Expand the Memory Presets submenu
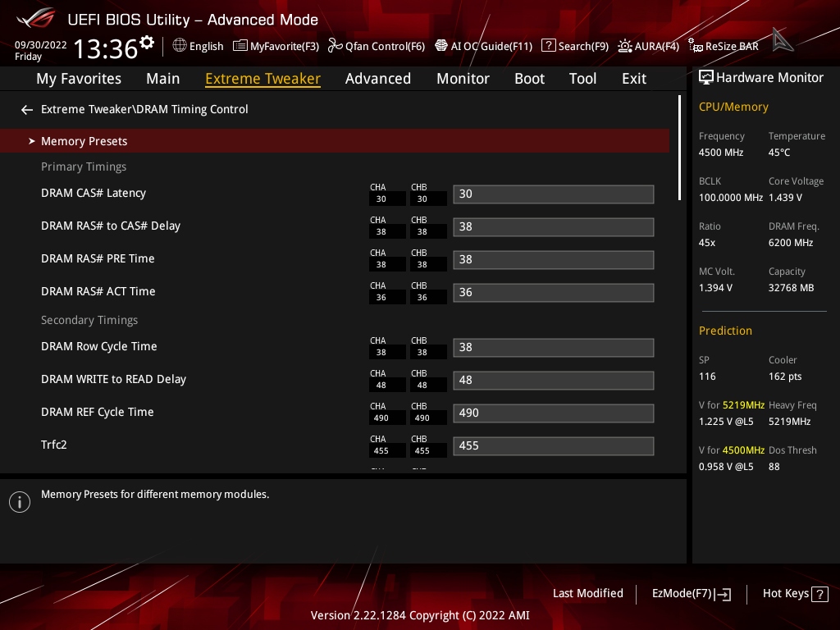This screenshot has width=840, height=630. click(x=335, y=141)
